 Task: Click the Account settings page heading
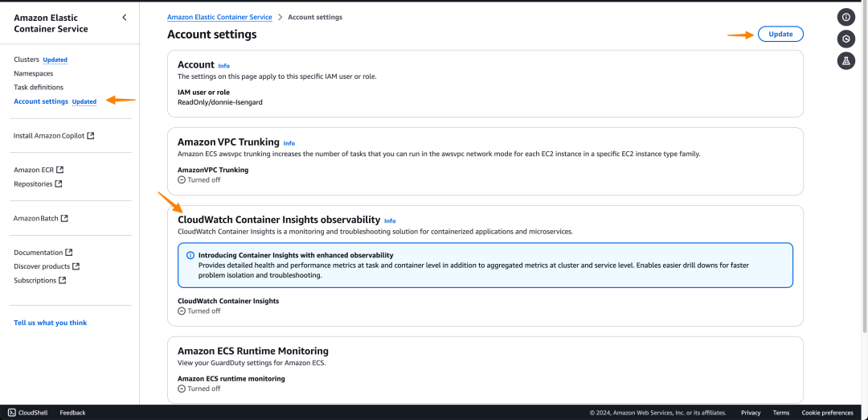point(212,35)
